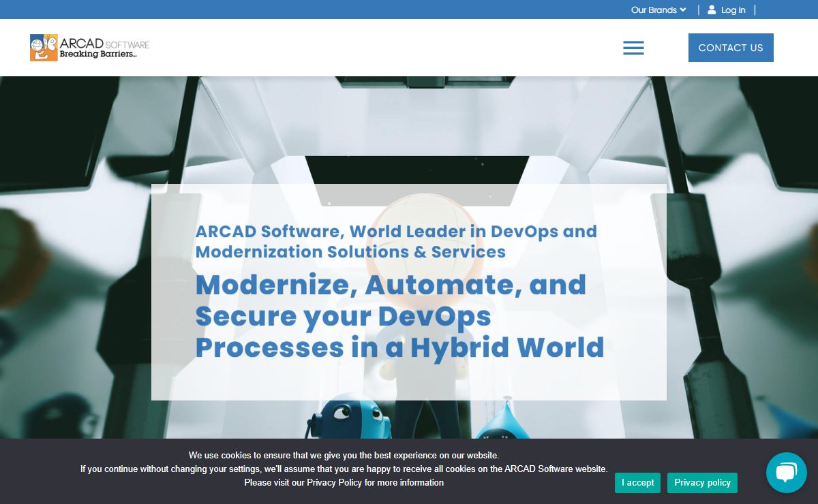The width and height of the screenshot is (818, 504).
Task: Click 'Privacy Policy' in the cookie message text
Action: (x=334, y=482)
